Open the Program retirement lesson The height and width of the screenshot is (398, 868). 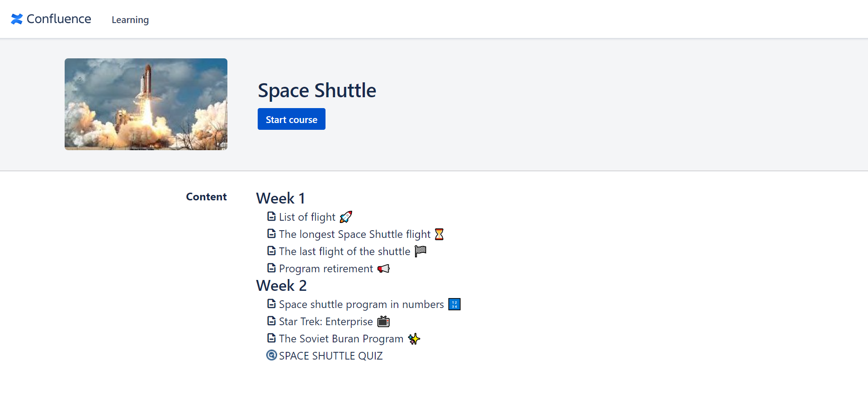click(x=326, y=269)
